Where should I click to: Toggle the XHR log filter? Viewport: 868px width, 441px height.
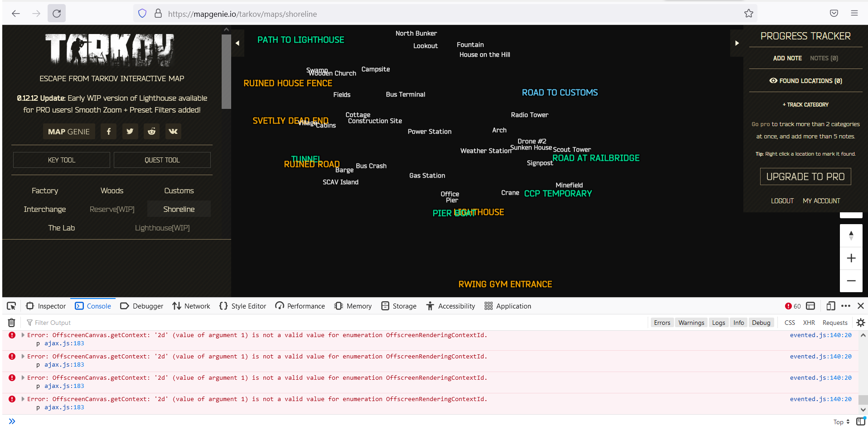point(809,323)
